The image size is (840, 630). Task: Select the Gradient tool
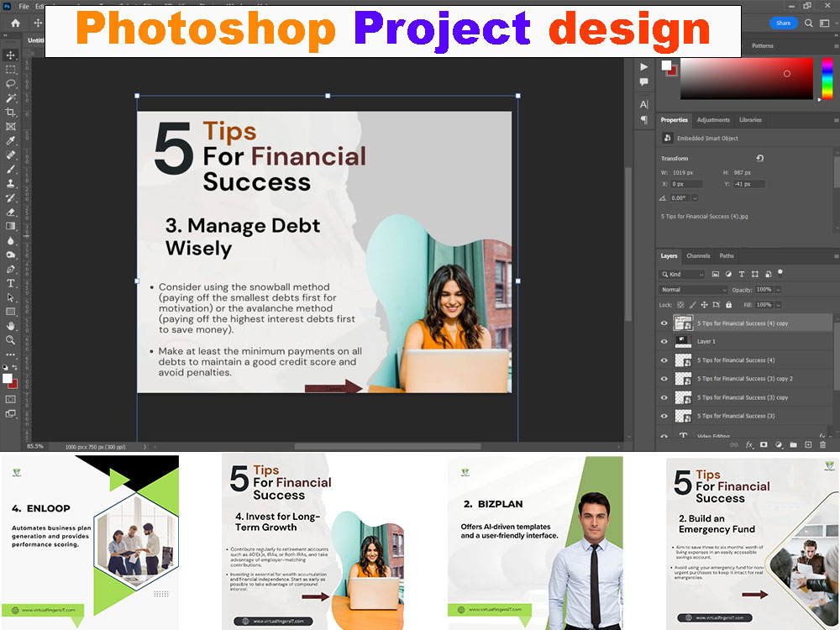pos(10,226)
